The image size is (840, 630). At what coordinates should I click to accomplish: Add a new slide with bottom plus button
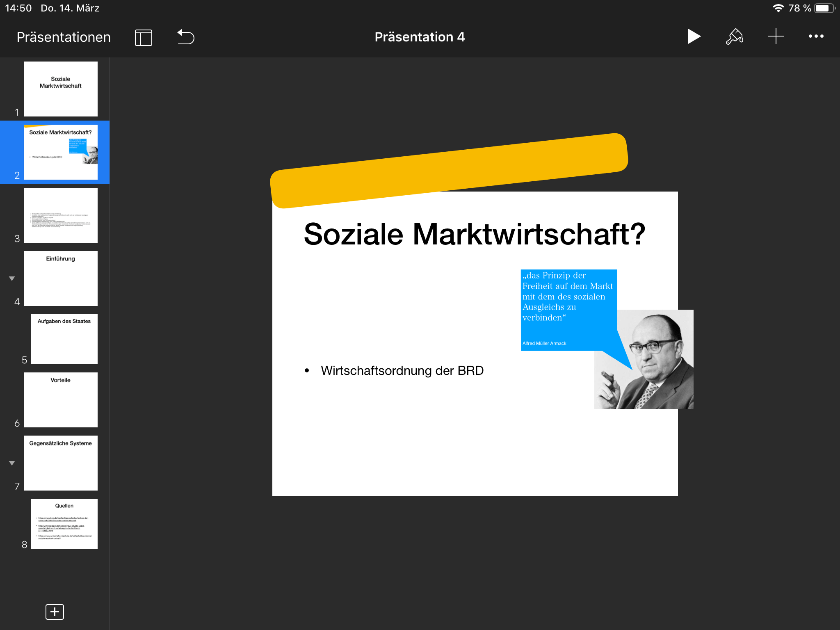tap(55, 612)
